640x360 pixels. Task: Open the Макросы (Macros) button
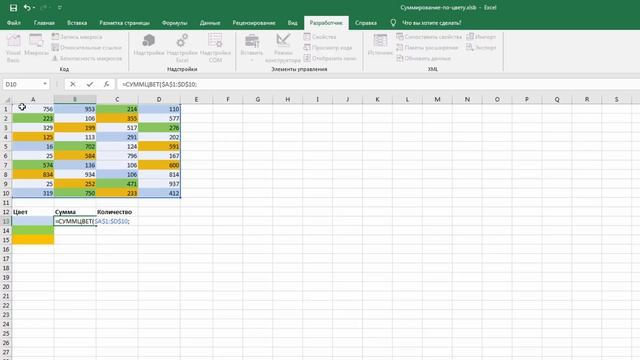point(36,45)
